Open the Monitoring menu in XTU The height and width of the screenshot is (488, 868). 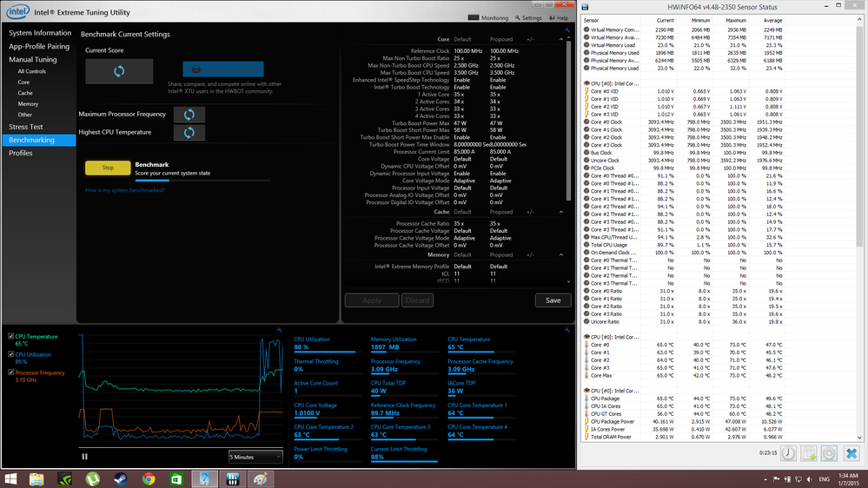[488, 17]
